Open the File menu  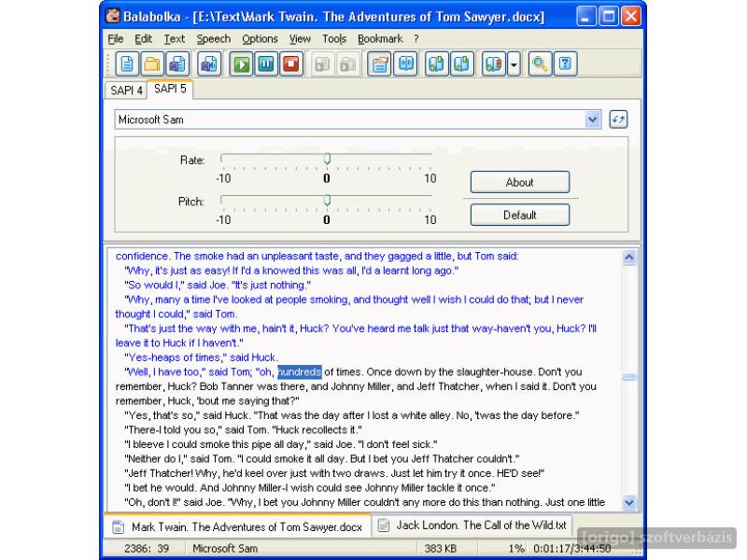pos(116,39)
